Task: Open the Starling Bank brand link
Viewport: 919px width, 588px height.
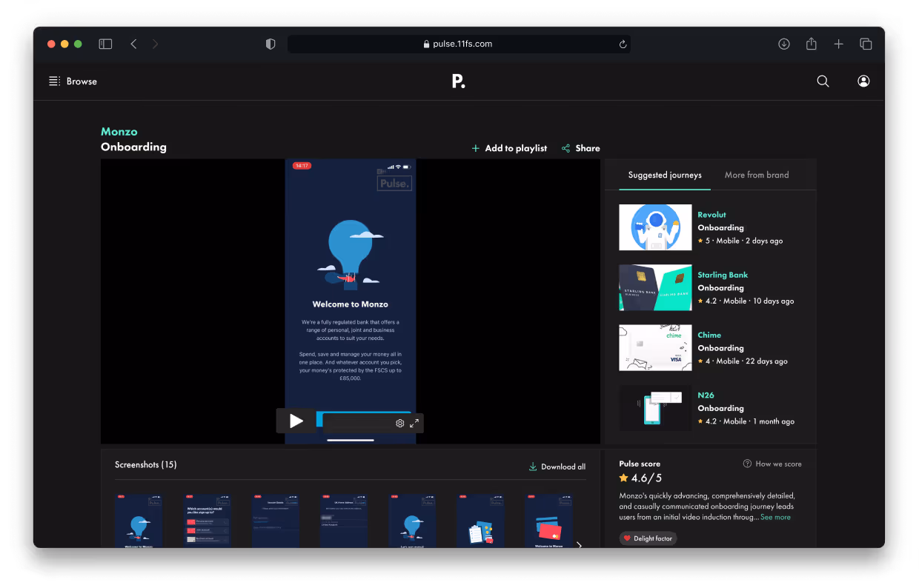Action: click(723, 275)
